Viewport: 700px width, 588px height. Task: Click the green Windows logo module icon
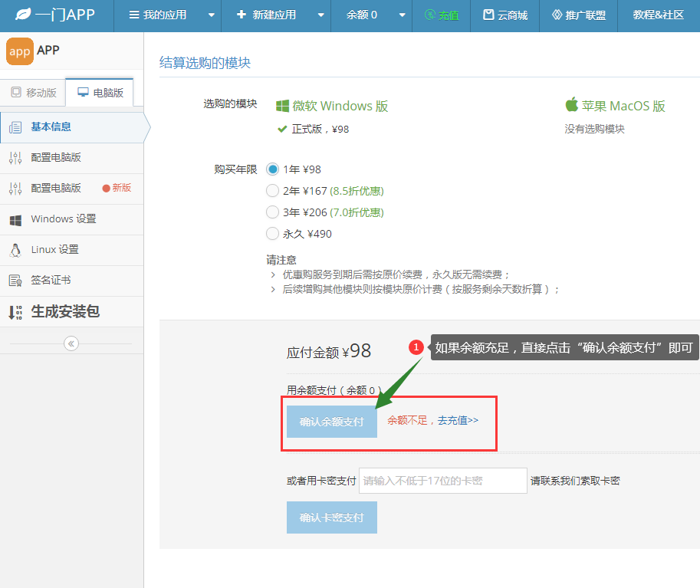282,107
